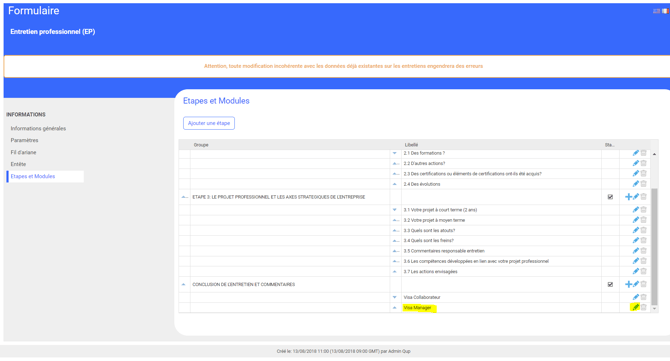This screenshot has width=670, height=361.
Task: Edit the '2.3 Des certifications' module
Action: coord(636,173)
